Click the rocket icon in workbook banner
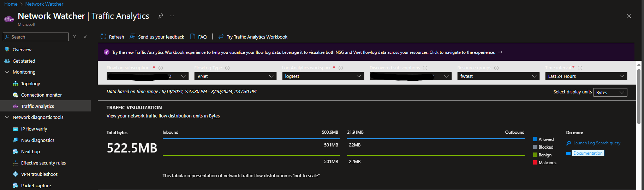Screen dimensions: 644x190 click(x=107, y=52)
